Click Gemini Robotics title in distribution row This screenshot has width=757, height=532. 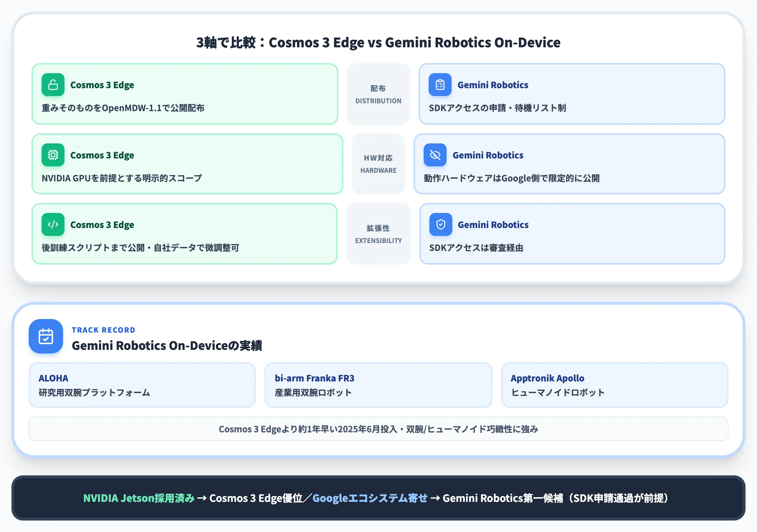click(x=493, y=85)
